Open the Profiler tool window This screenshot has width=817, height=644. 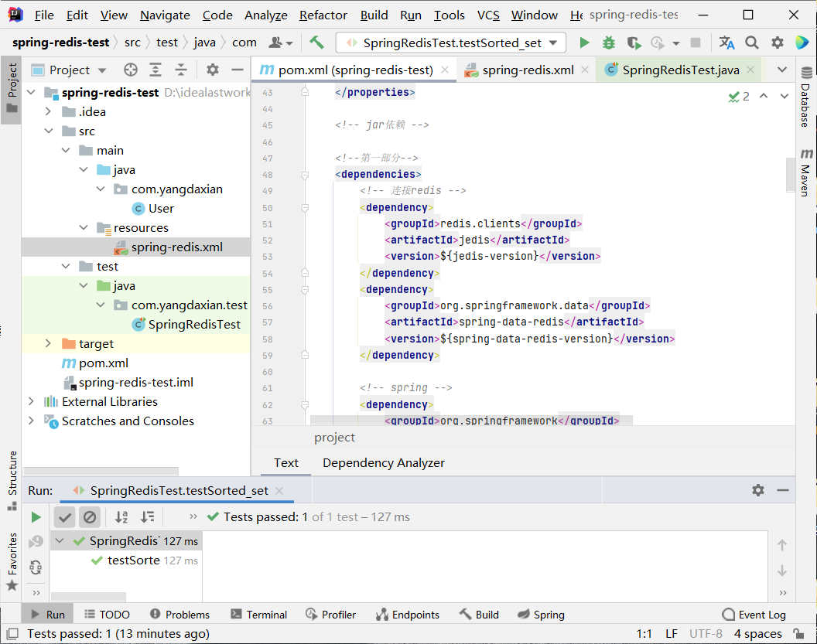[331, 615]
